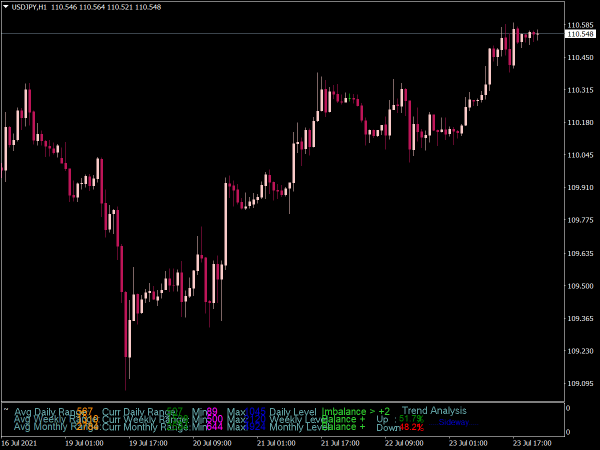Viewport: 600px width, 450px height.
Task: Click the current price label 110.548
Action: click(x=580, y=34)
